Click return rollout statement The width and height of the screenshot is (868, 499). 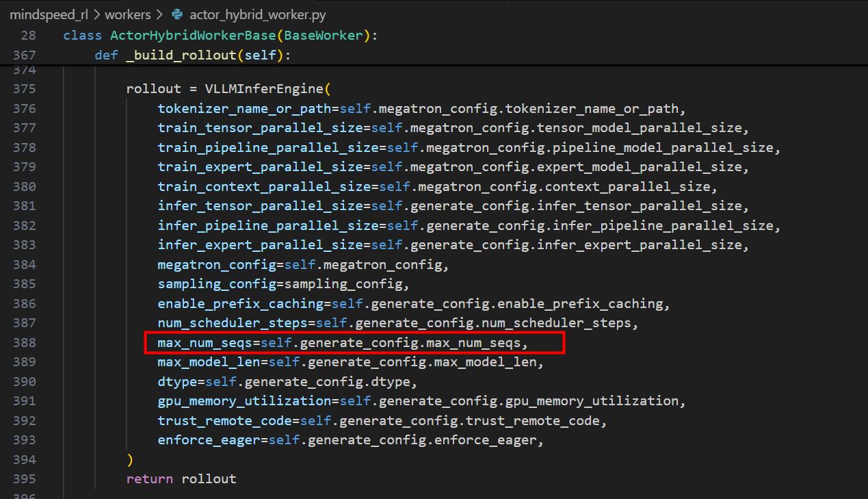pos(181,479)
